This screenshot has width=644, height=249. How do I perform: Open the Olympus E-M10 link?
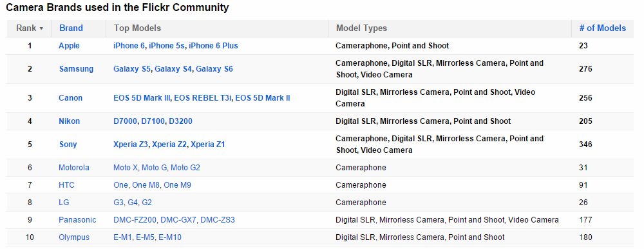click(x=170, y=237)
